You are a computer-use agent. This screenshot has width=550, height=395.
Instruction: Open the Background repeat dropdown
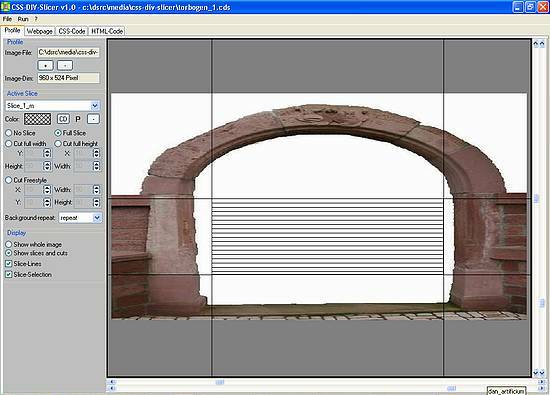pyautogui.click(x=97, y=218)
